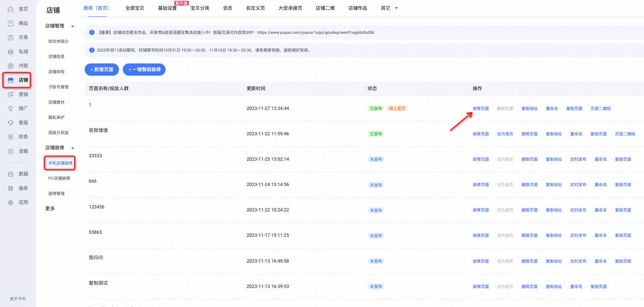The width and height of the screenshot is (644, 307).
Task: Click update time 2023-11-24 15:14:56
Action: [268, 185]
